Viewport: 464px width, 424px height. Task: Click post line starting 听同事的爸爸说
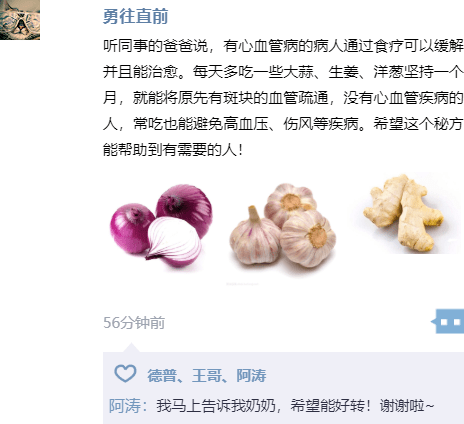[283, 46]
